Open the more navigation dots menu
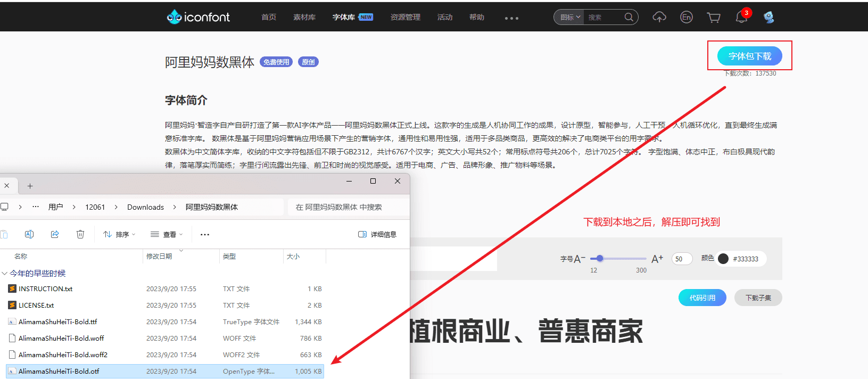This screenshot has height=379, width=868. pos(511,18)
